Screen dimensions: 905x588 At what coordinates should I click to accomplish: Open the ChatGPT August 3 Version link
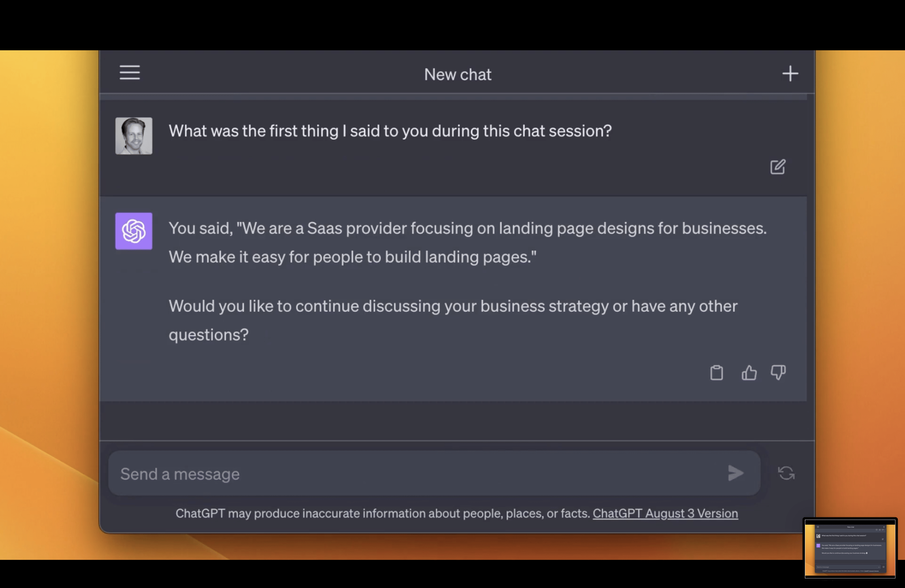pos(665,514)
